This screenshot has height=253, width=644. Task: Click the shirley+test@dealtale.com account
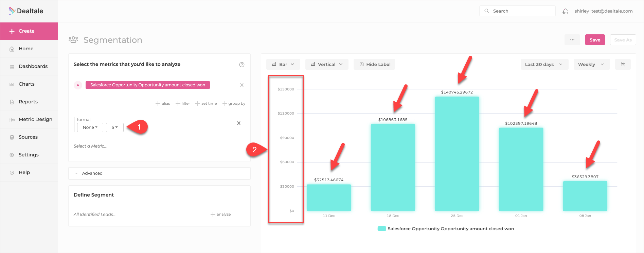pos(604,11)
